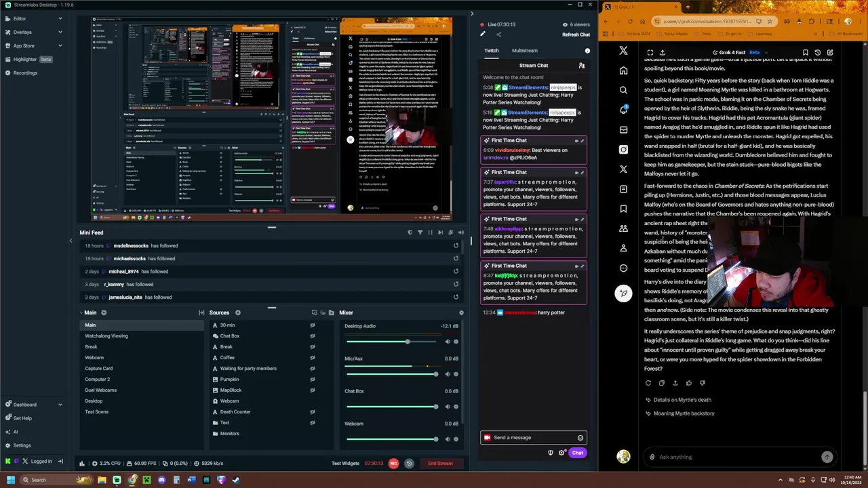This screenshot has height=488, width=868.
Task: Add a new scene with the plus icon
Action: point(104,313)
